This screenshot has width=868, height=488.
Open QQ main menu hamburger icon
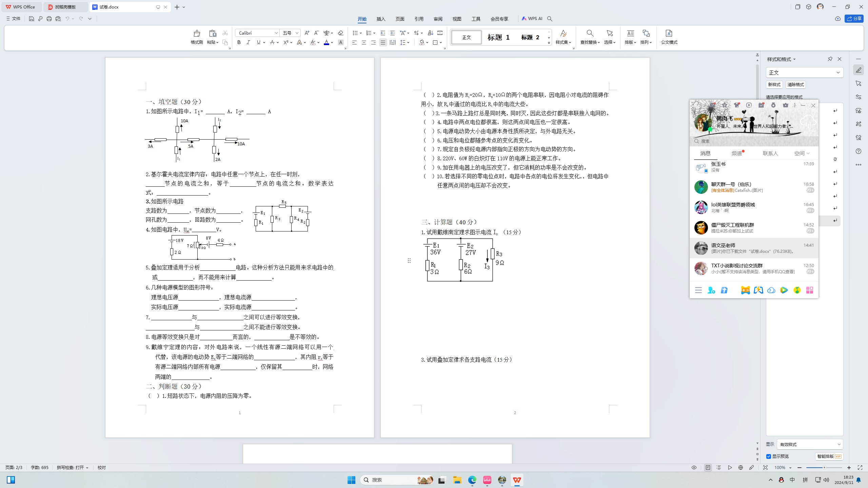[x=698, y=290]
